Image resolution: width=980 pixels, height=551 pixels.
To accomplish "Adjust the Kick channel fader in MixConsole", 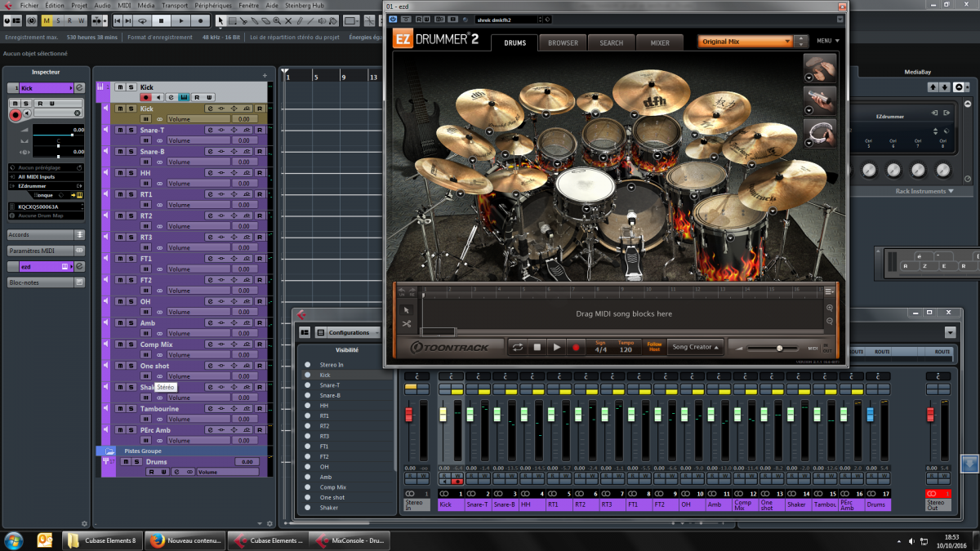I will [x=443, y=415].
